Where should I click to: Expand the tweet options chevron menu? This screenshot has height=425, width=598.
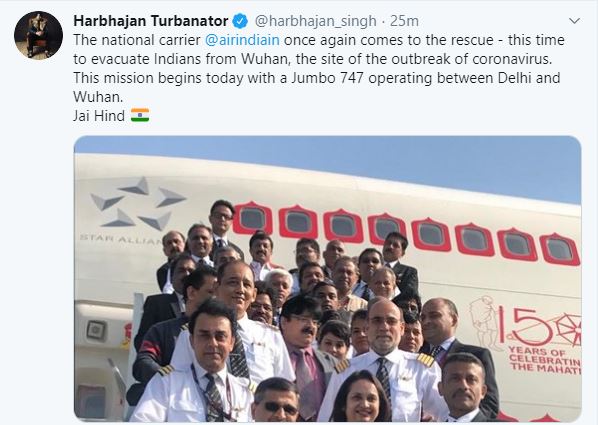click(x=574, y=21)
